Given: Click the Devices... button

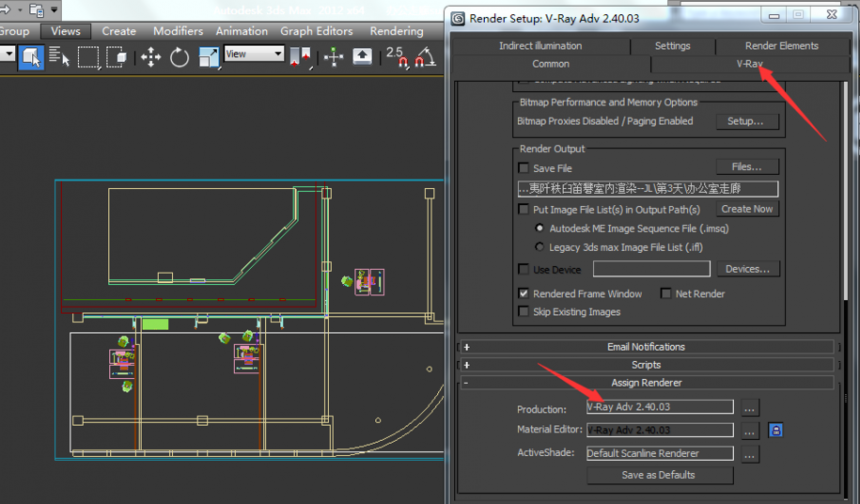Looking at the screenshot, I should (748, 269).
